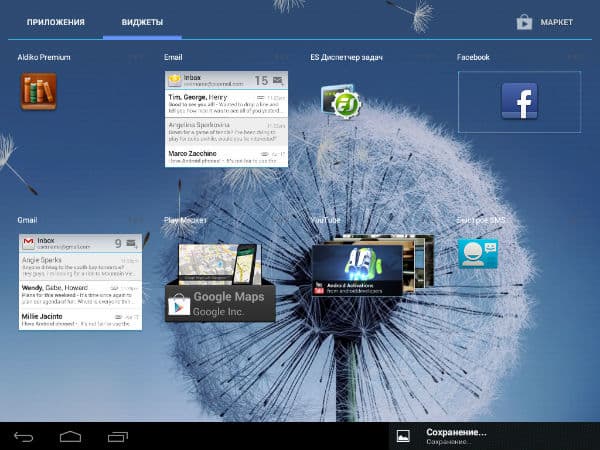Click the YouTube widget label
The image size is (600, 450).
point(325,220)
